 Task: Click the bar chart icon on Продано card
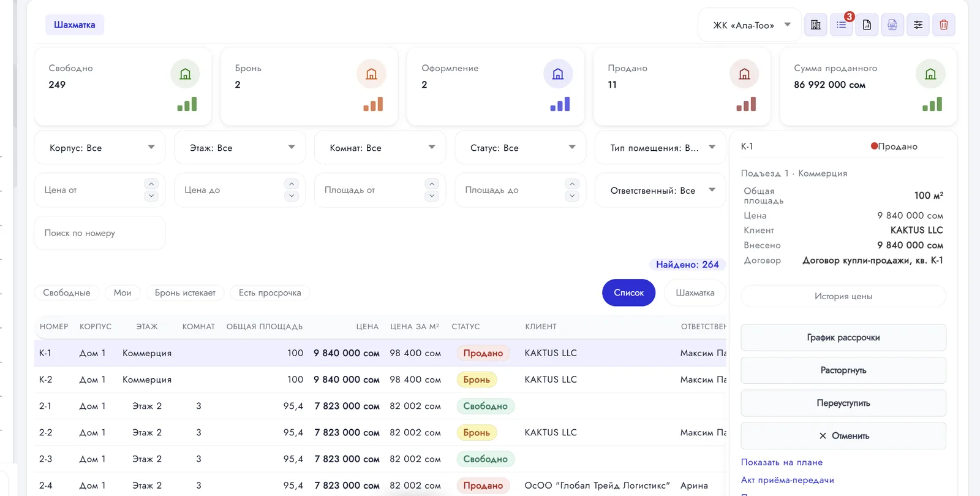click(746, 104)
